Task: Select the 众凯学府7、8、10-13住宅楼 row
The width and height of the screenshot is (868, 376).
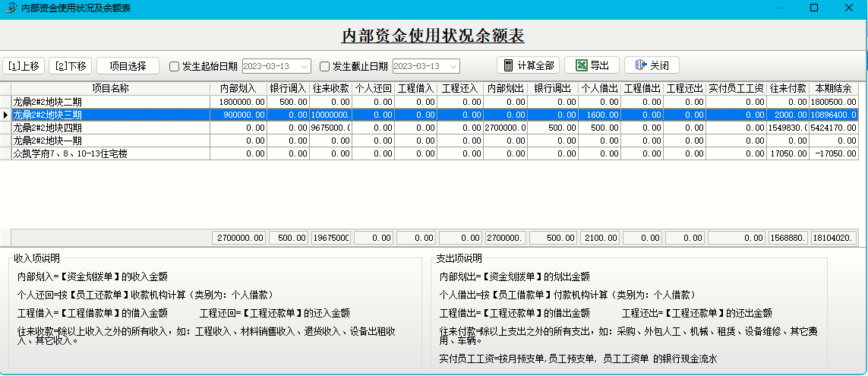Action: (x=110, y=153)
